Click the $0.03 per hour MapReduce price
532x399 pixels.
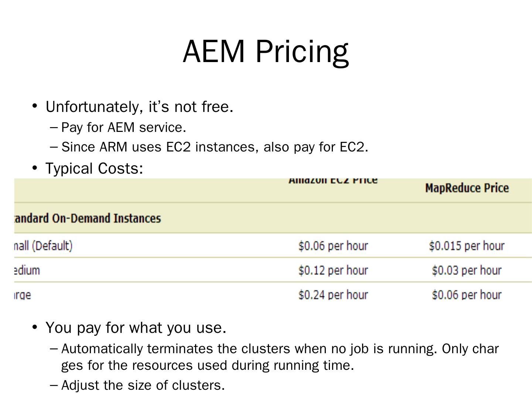coord(467,270)
